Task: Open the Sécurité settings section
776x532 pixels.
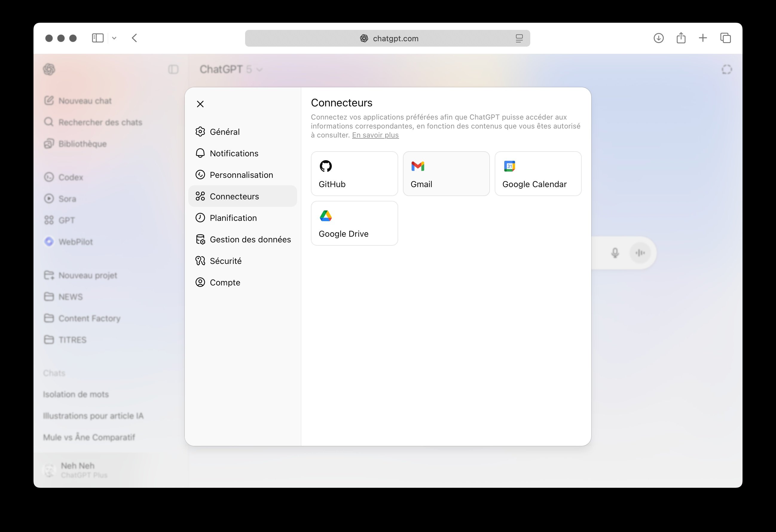Action: tap(226, 261)
